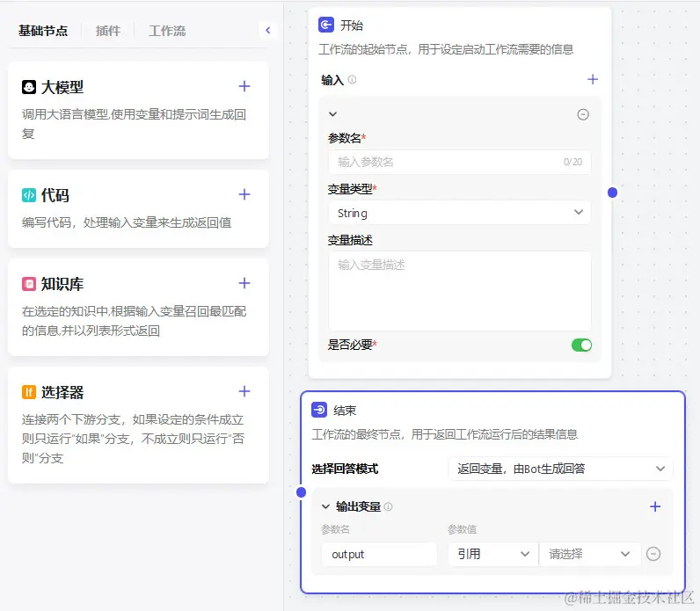The image size is (700, 611).
Task: Click the 结束 node title
Action: coord(345,411)
